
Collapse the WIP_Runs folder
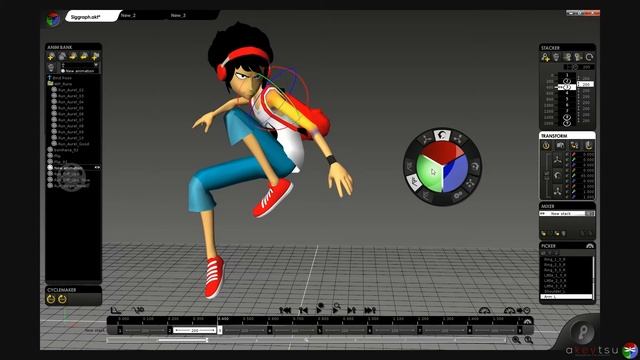click(x=51, y=84)
